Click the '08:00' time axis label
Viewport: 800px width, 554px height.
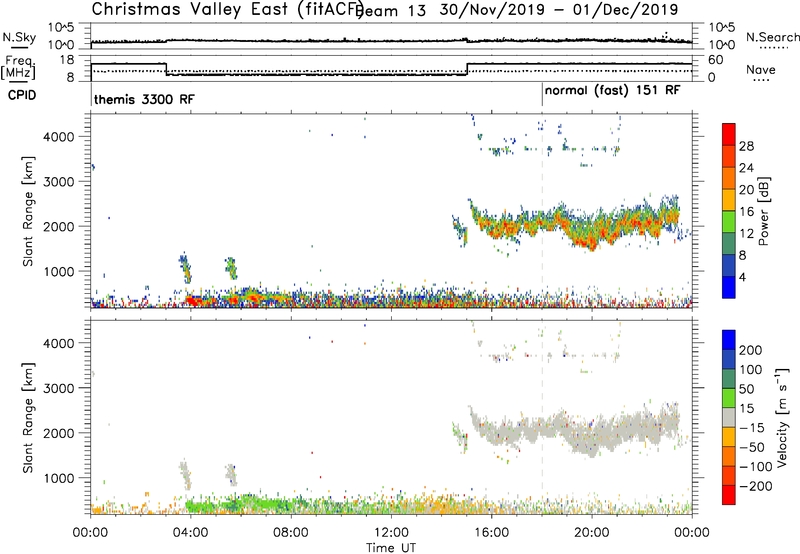coord(291,533)
